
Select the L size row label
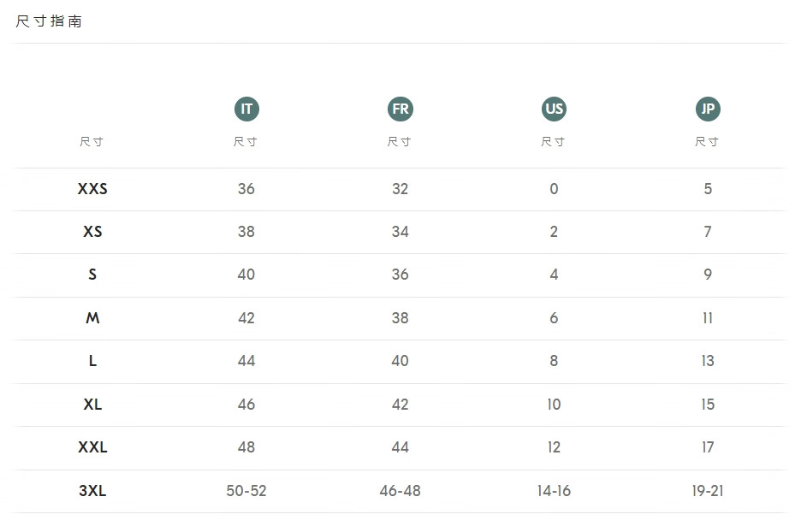click(92, 361)
